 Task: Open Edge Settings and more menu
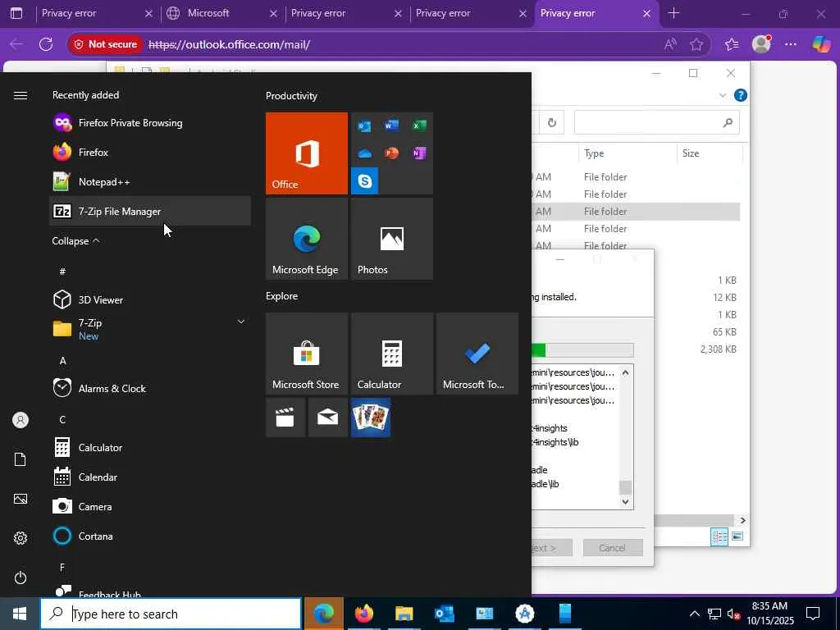point(790,44)
